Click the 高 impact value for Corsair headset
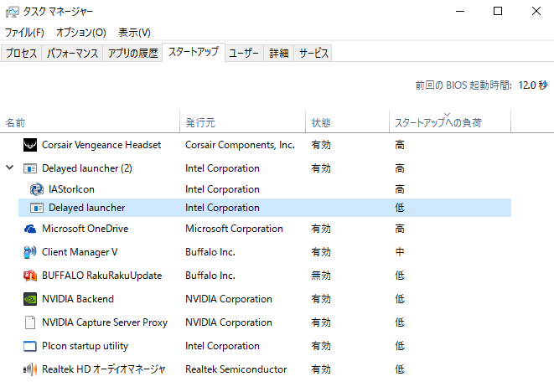554x392 pixels. tap(400, 145)
